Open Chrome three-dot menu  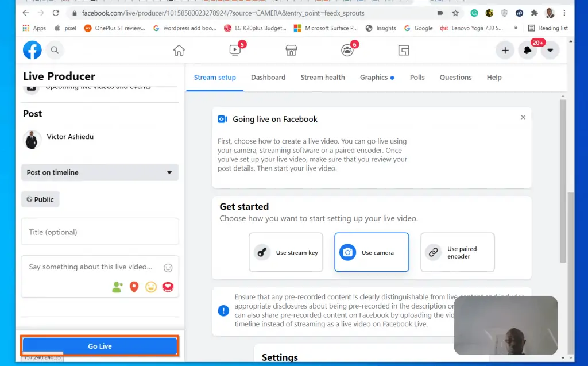coord(564,13)
